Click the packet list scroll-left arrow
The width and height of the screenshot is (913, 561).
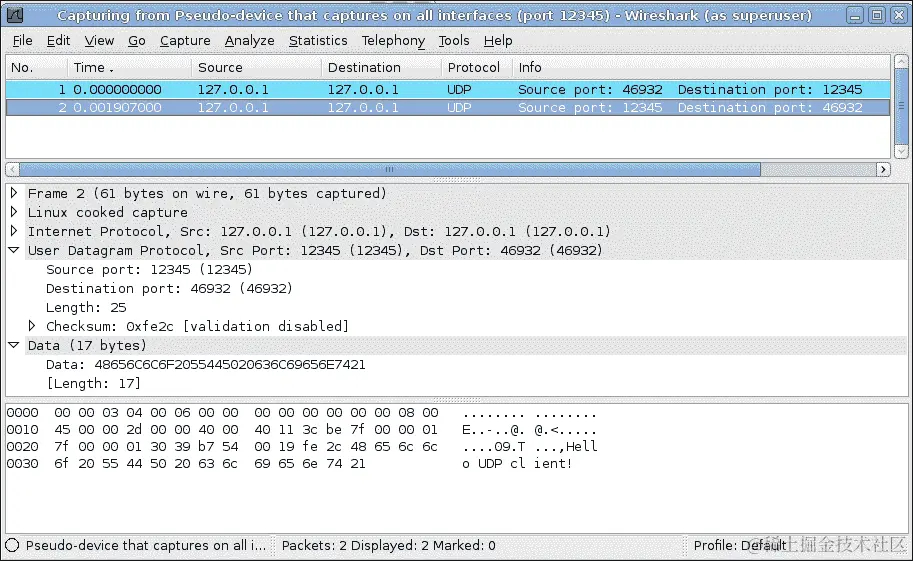point(12,170)
